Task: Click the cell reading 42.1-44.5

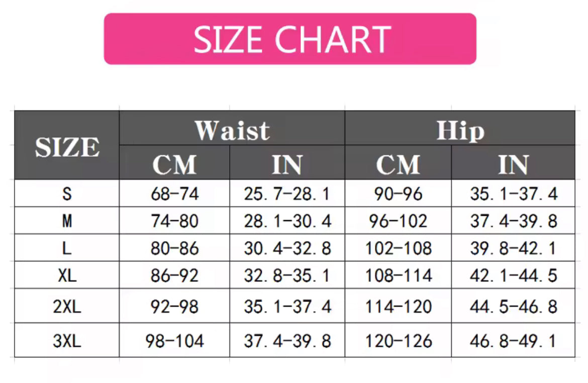Action: [513, 275]
